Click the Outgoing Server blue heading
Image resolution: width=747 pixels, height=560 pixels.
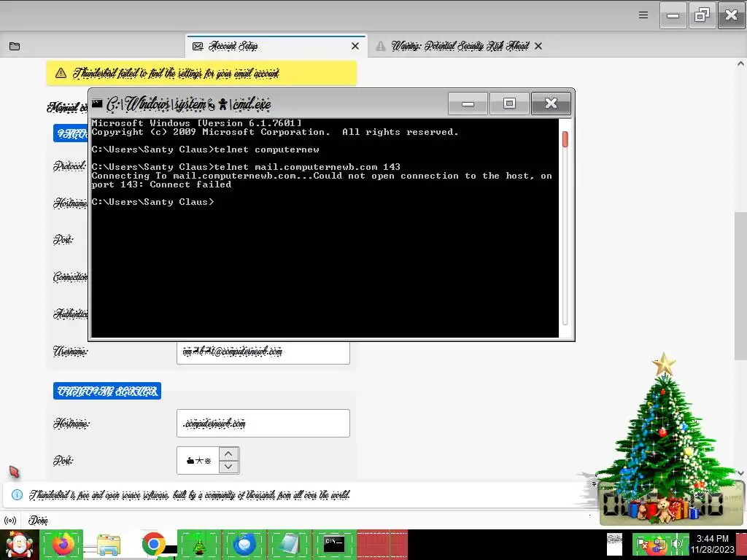tap(107, 391)
